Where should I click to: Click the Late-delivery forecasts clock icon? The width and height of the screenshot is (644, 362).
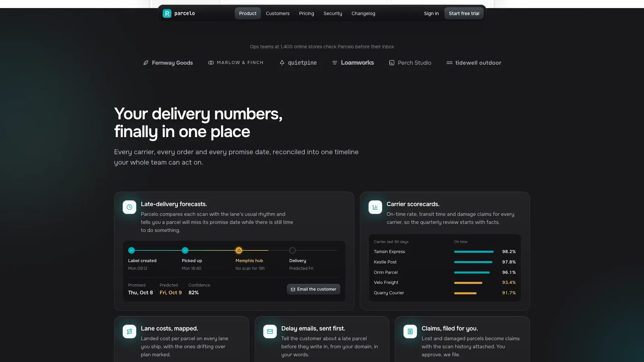pyautogui.click(x=129, y=207)
